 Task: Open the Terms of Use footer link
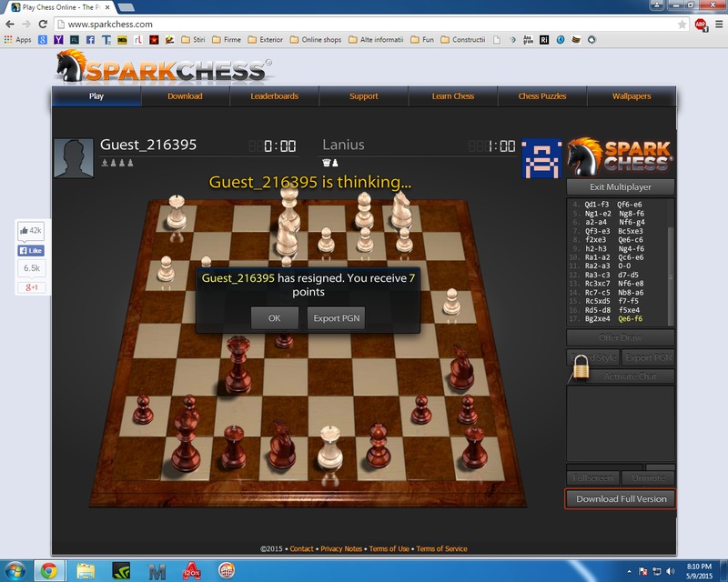point(389,548)
